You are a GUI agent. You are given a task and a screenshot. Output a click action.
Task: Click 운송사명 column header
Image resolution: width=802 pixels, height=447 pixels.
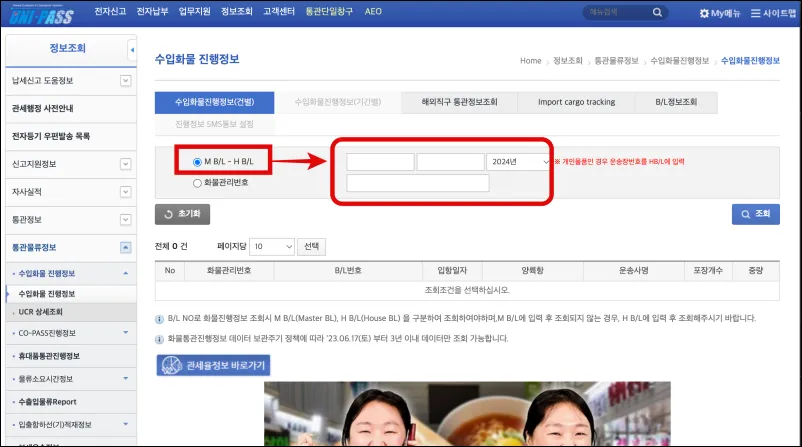(x=634, y=271)
